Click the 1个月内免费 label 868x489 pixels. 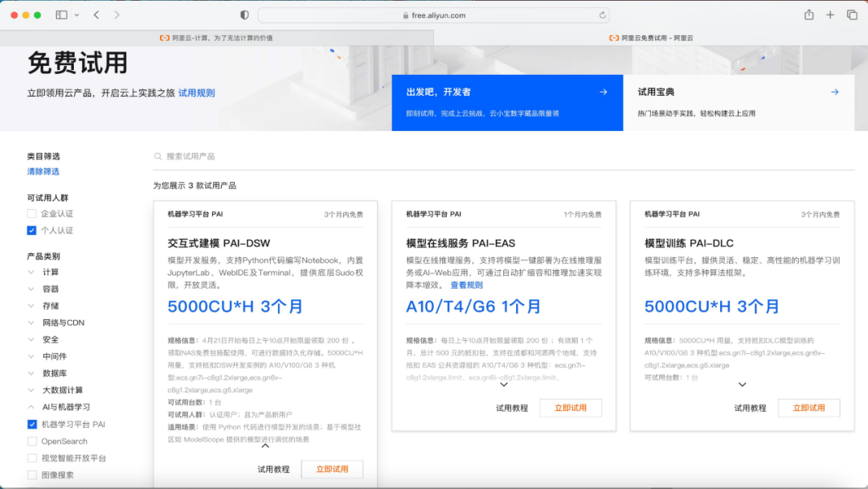click(x=583, y=214)
